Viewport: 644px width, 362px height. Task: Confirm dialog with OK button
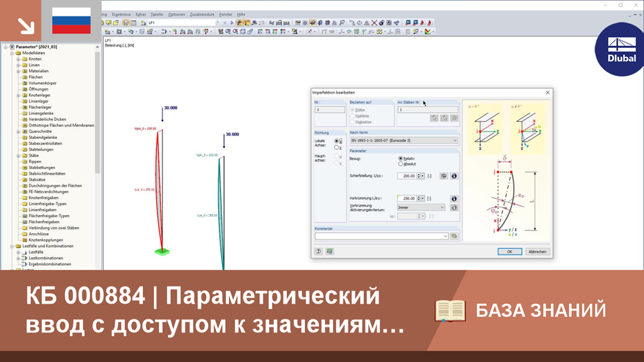coord(509,251)
